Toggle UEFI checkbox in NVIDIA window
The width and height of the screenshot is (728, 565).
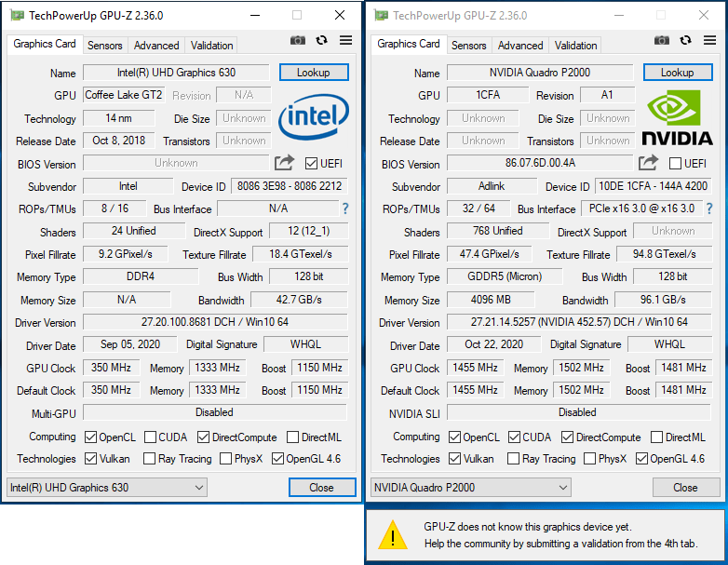[x=676, y=164]
